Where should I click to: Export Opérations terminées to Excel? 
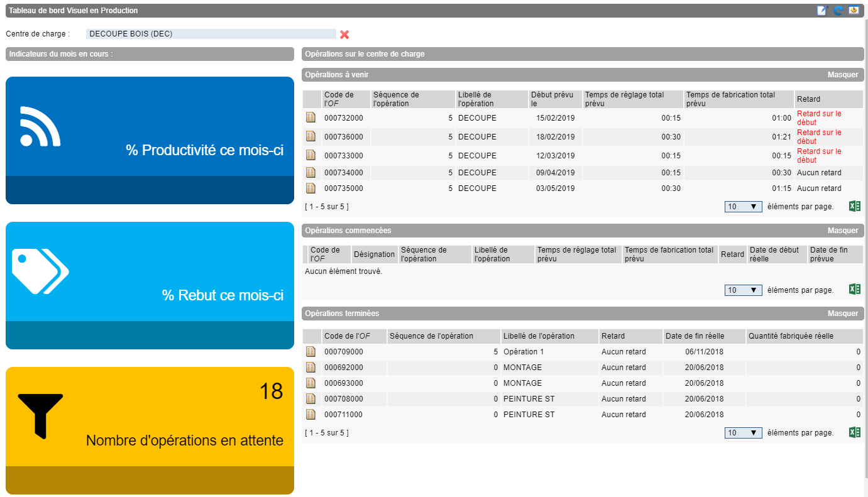(855, 432)
